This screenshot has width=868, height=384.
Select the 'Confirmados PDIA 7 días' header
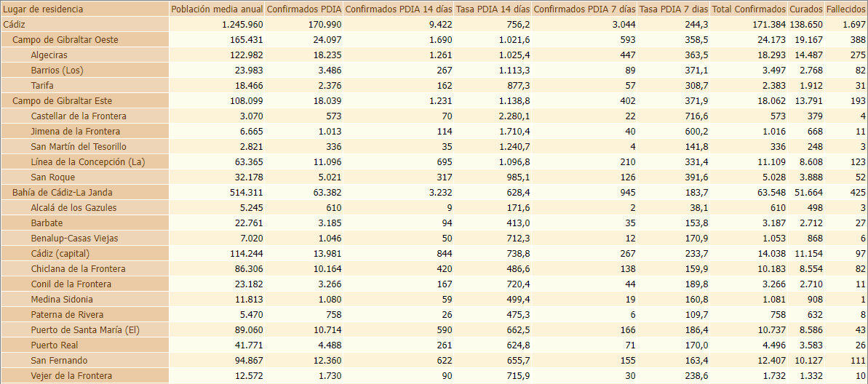[x=584, y=9]
